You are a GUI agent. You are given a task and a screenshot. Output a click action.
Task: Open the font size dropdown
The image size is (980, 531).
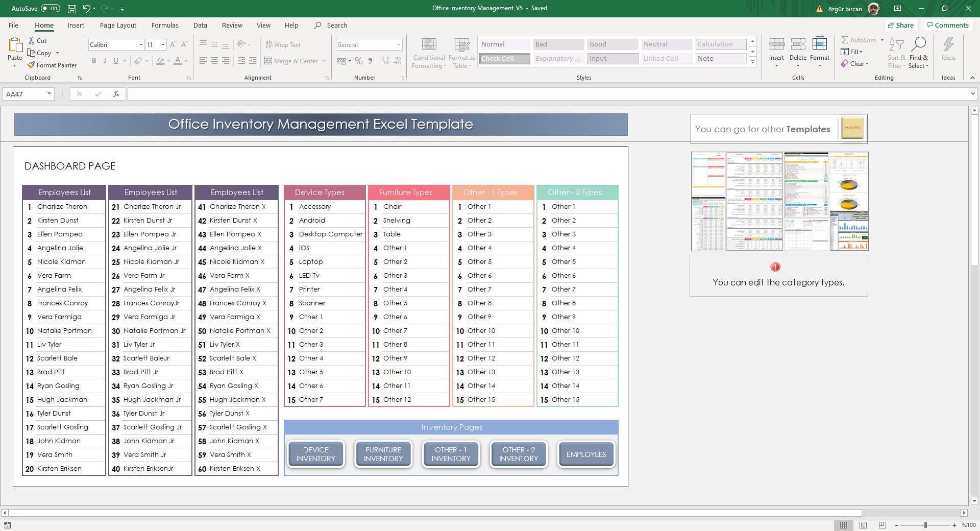(163, 44)
